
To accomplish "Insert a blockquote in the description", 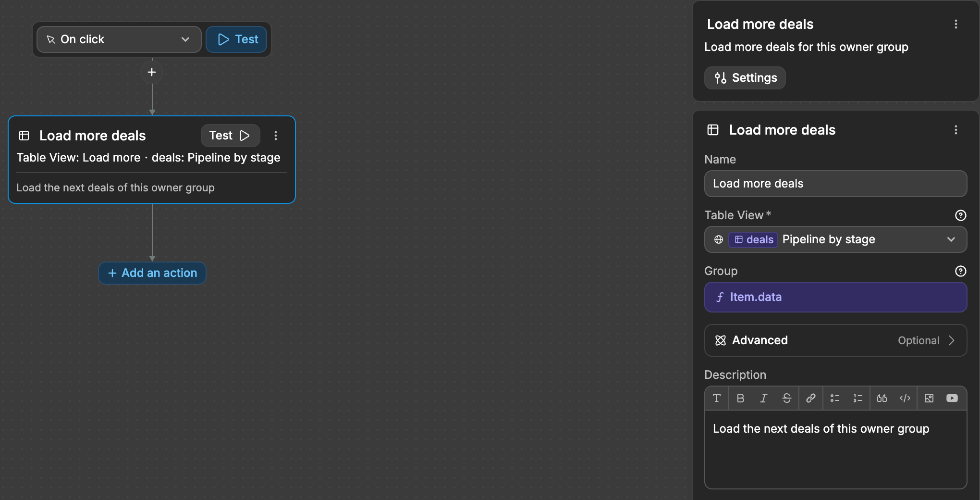I will 882,398.
